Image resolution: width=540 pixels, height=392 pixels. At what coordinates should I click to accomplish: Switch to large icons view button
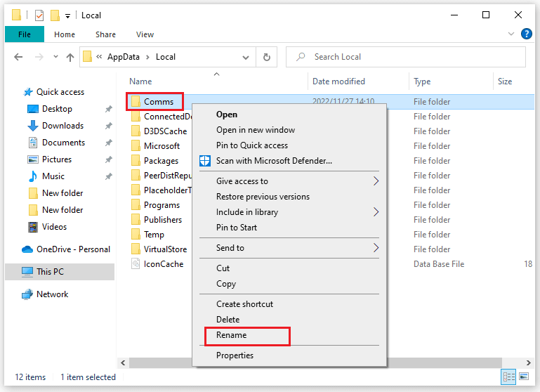click(524, 377)
